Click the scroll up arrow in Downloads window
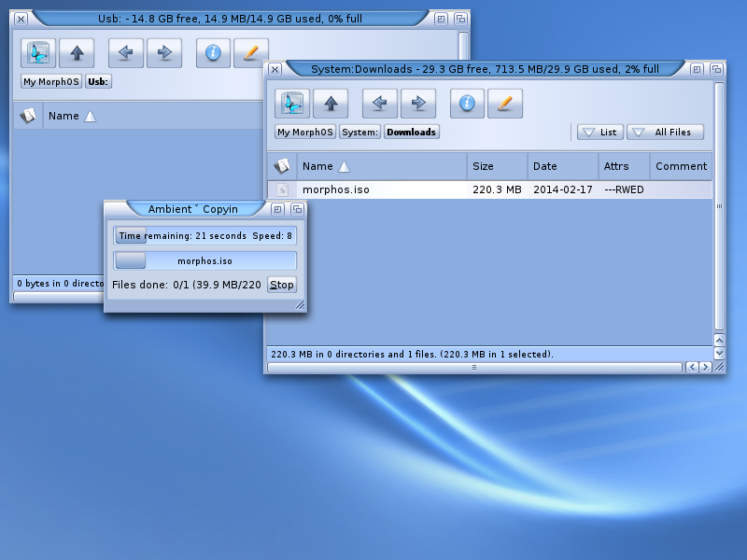This screenshot has width=747, height=560. click(x=719, y=340)
